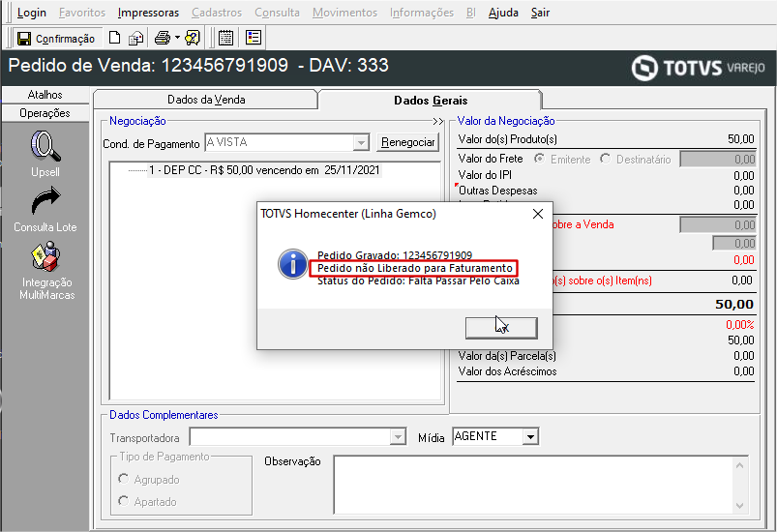The width and height of the screenshot is (777, 532).
Task: Click the Valor do Frete amount field
Action: tap(718, 159)
